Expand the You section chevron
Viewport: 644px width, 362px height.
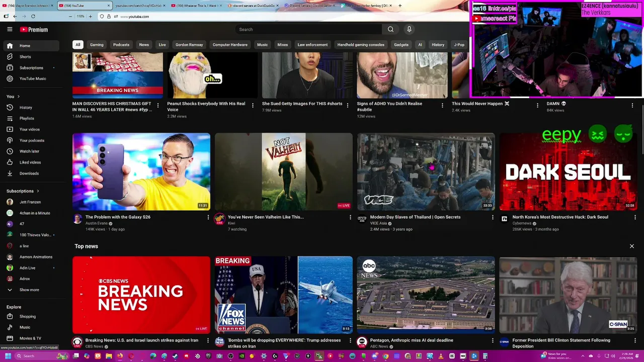(x=19, y=97)
